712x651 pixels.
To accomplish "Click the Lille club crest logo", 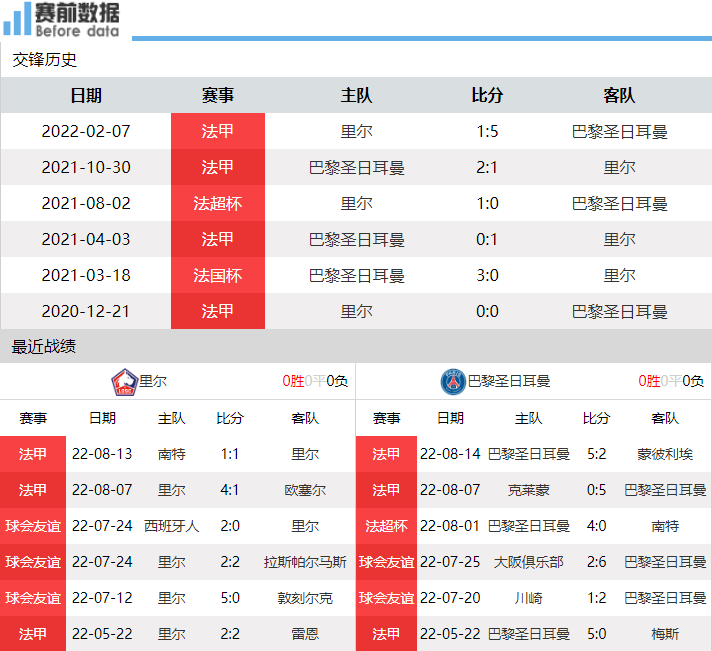I will point(124,382).
